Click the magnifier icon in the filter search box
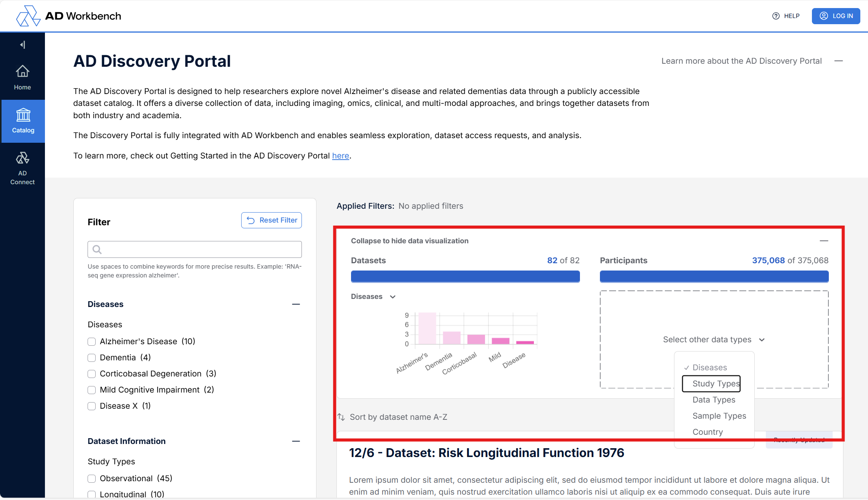Screen dimensions: 868x500 (x=97, y=250)
